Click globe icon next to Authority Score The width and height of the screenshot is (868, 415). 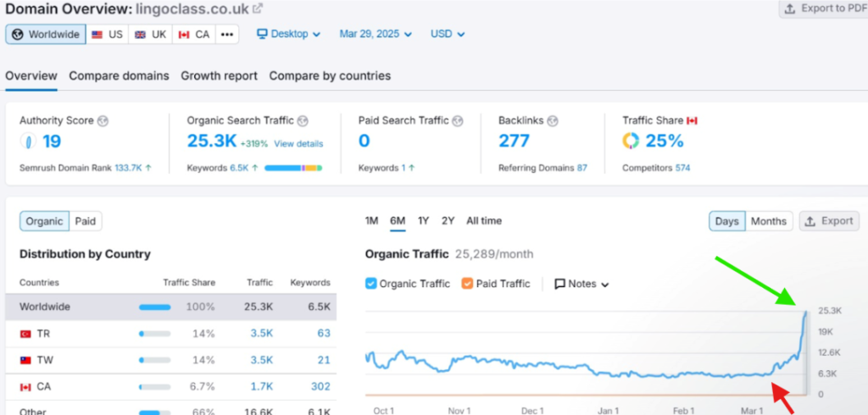103,120
